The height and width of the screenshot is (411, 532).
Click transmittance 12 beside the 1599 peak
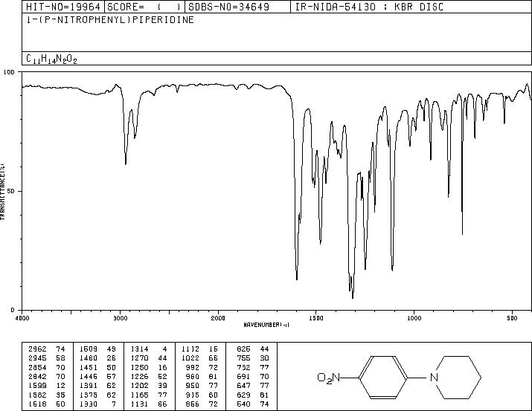[x=60, y=386]
